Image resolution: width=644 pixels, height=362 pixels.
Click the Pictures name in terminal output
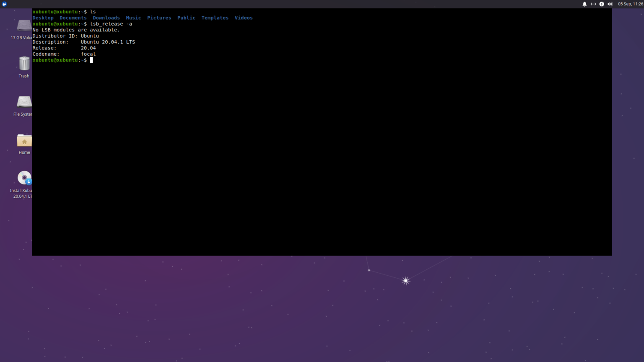tap(159, 18)
